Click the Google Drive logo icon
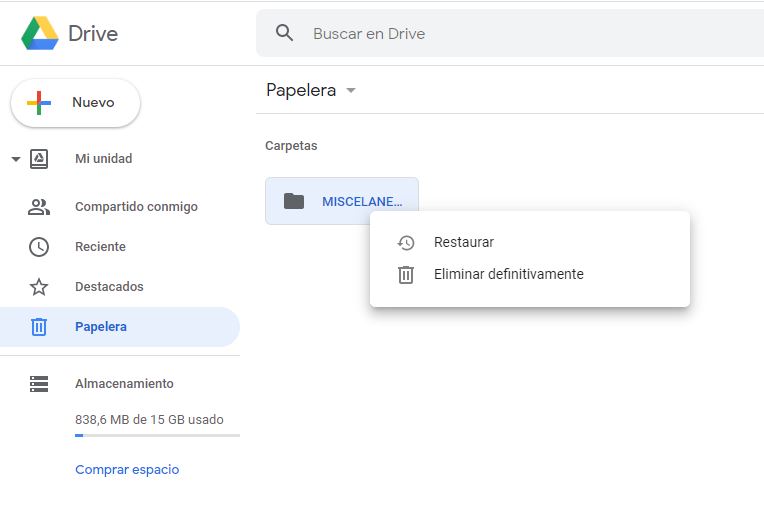Image resolution: width=764 pixels, height=509 pixels. pos(40,33)
